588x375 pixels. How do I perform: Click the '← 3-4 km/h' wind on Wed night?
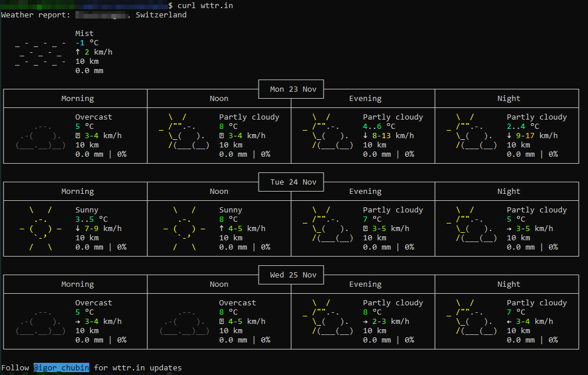pyautogui.click(x=530, y=322)
